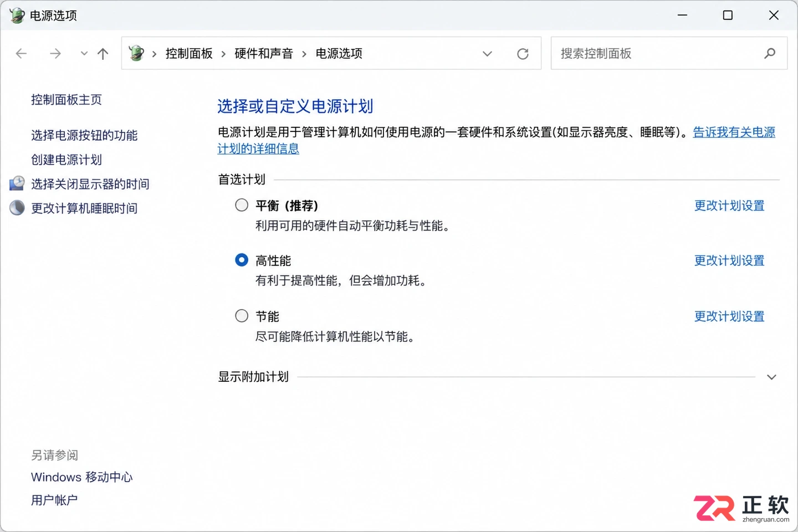The height and width of the screenshot is (532, 798).
Task: Click the monitor icon beside 选择关闭显示器的时间
Action: click(x=17, y=183)
